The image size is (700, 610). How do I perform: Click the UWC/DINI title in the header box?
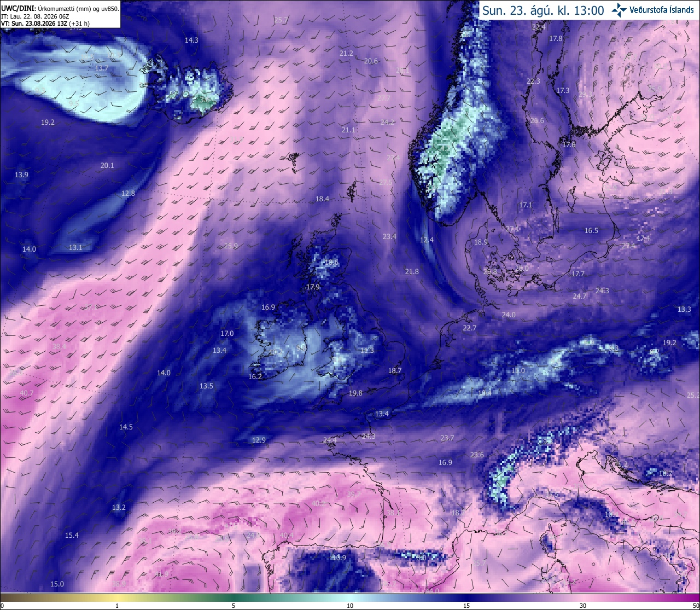click(18, 9)
